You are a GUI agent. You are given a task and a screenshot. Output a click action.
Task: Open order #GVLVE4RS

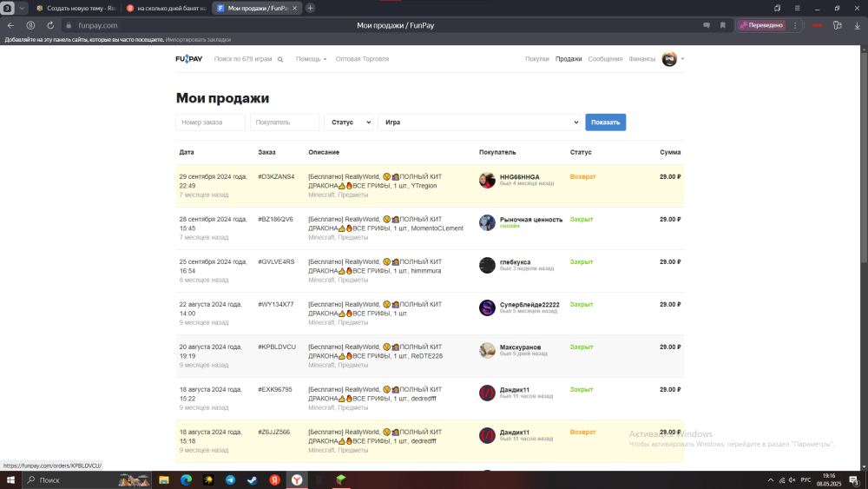point(276,262)
